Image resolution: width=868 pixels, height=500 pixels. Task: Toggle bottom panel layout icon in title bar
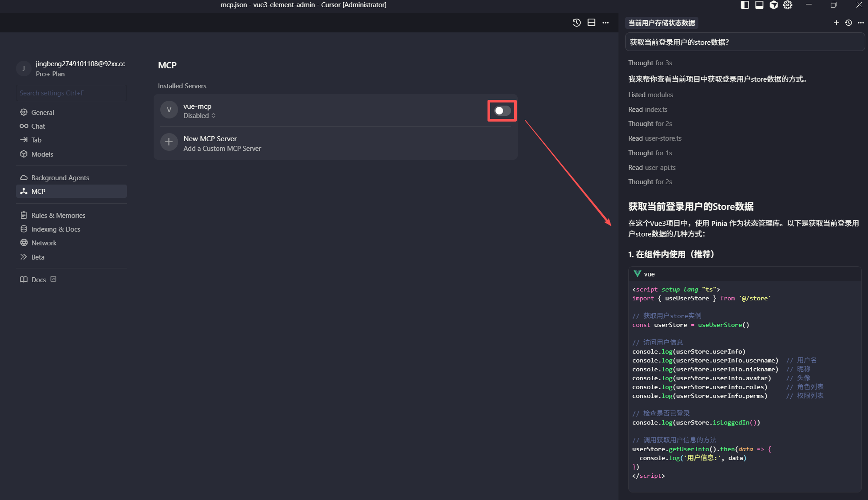[x=759, y=5]
